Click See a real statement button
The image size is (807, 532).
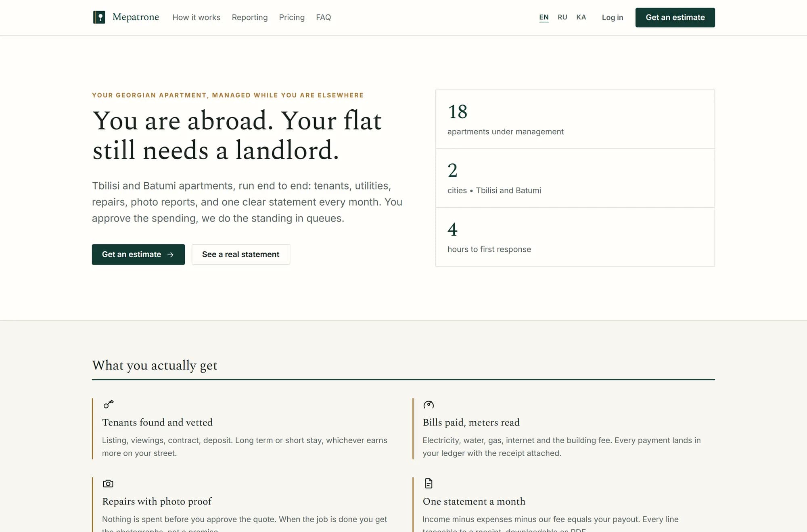[x=241, y=255]
